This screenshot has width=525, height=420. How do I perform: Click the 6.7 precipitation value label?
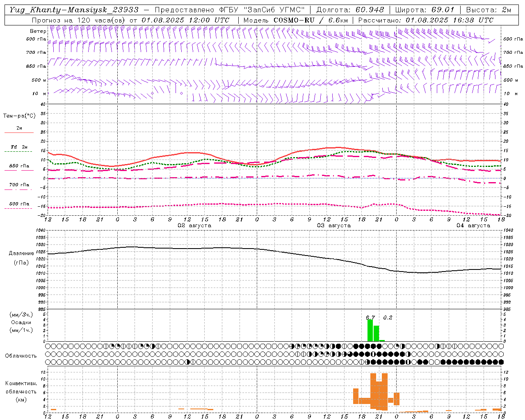click(x=370, y=317)
